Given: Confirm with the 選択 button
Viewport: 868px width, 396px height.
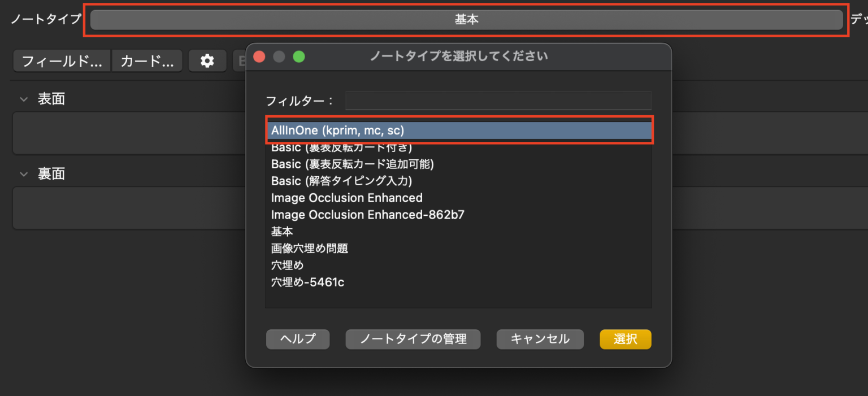Looking at the screenshot, I should 625,339.
